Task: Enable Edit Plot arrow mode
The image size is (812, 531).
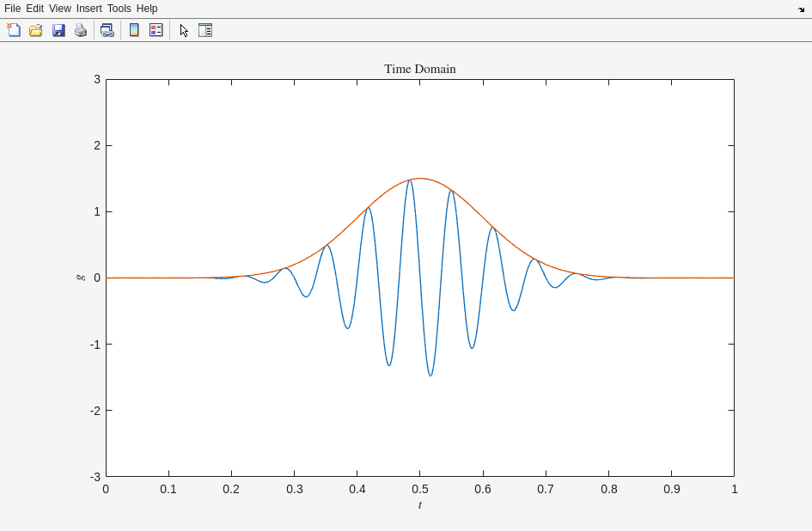Action: pyautogui.click(x=183, y=30)
